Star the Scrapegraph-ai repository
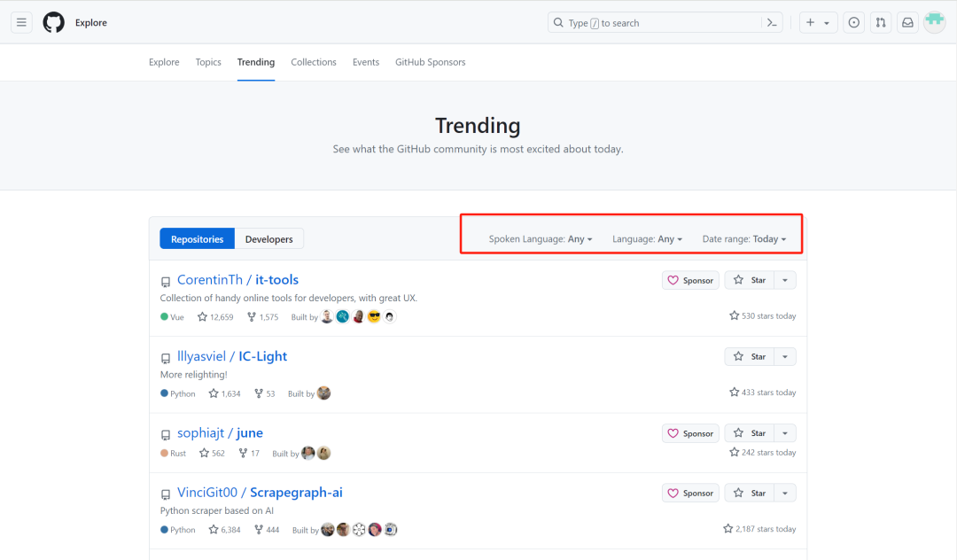The image size is (957, 560). pyautogui.click(x=750, y=493)
